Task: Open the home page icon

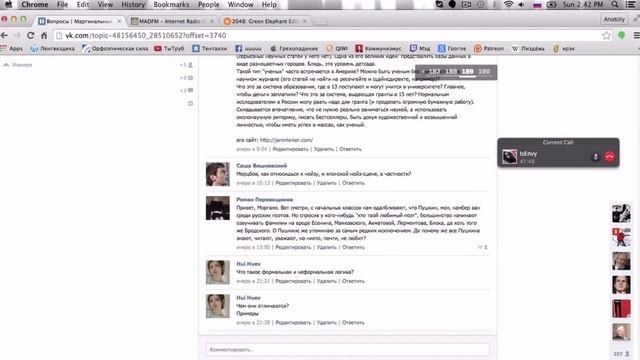Action: point(44,36)
